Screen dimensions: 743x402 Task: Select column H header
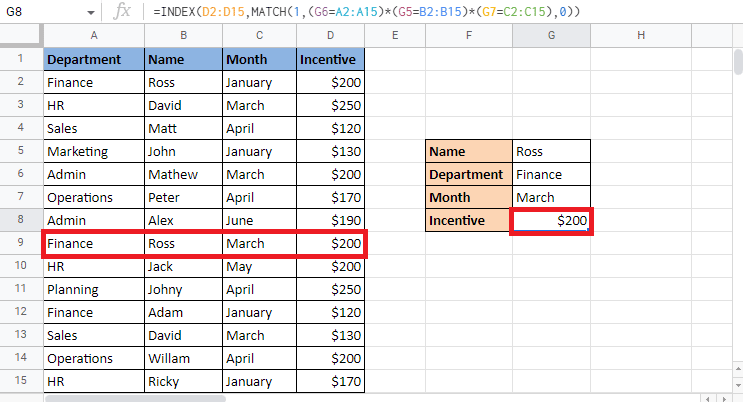(640, 36)
